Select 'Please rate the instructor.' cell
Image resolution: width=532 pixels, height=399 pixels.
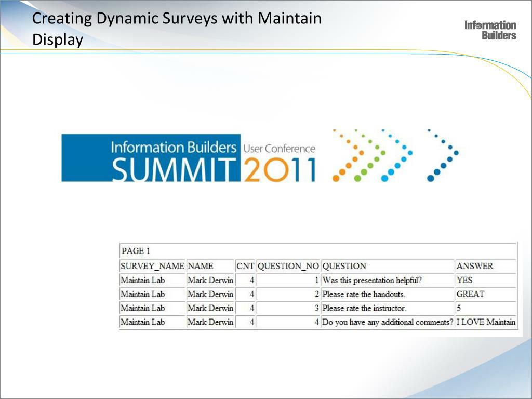coord(388,308)
